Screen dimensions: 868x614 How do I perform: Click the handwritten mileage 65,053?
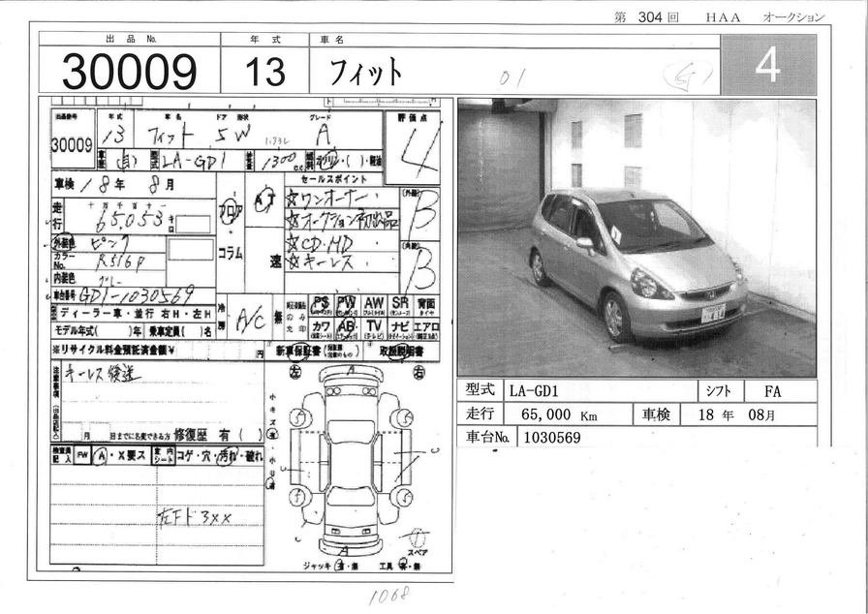(129, 220)
